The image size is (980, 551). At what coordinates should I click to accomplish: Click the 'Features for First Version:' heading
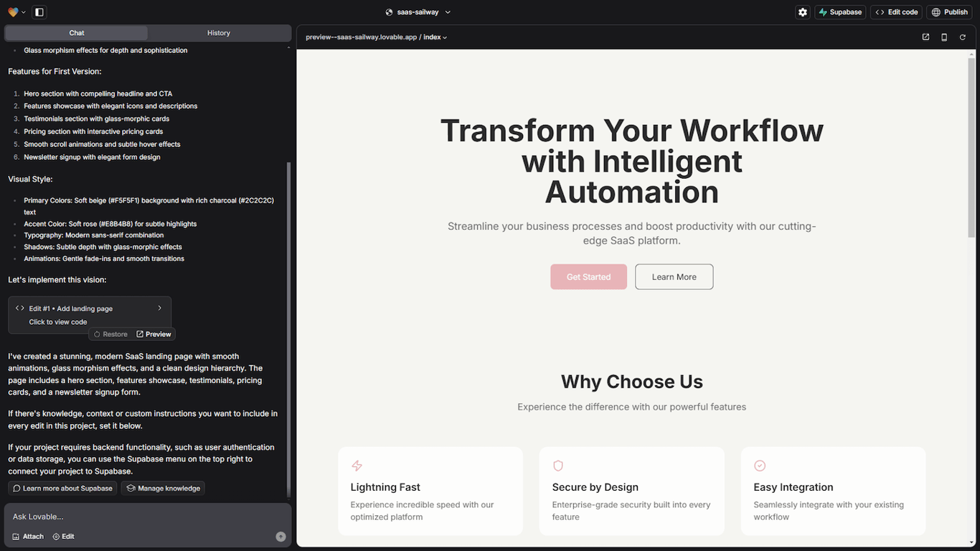[x=55, y=72]
